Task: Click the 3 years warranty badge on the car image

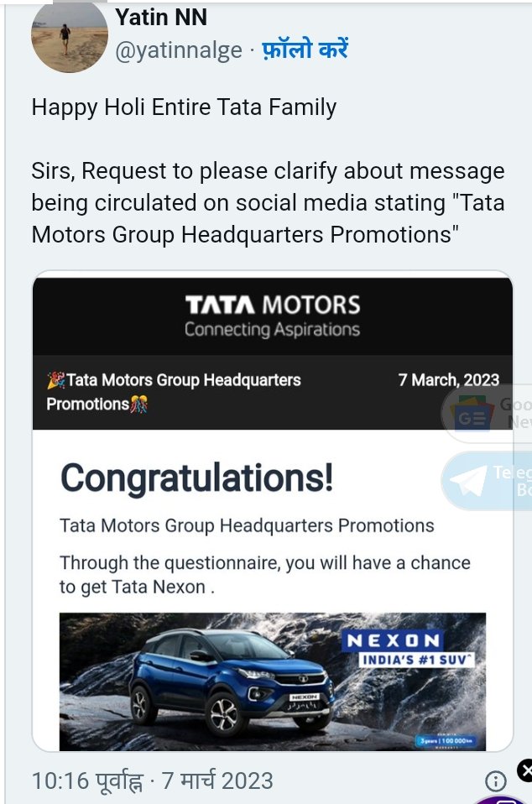Action: [446, 741]
